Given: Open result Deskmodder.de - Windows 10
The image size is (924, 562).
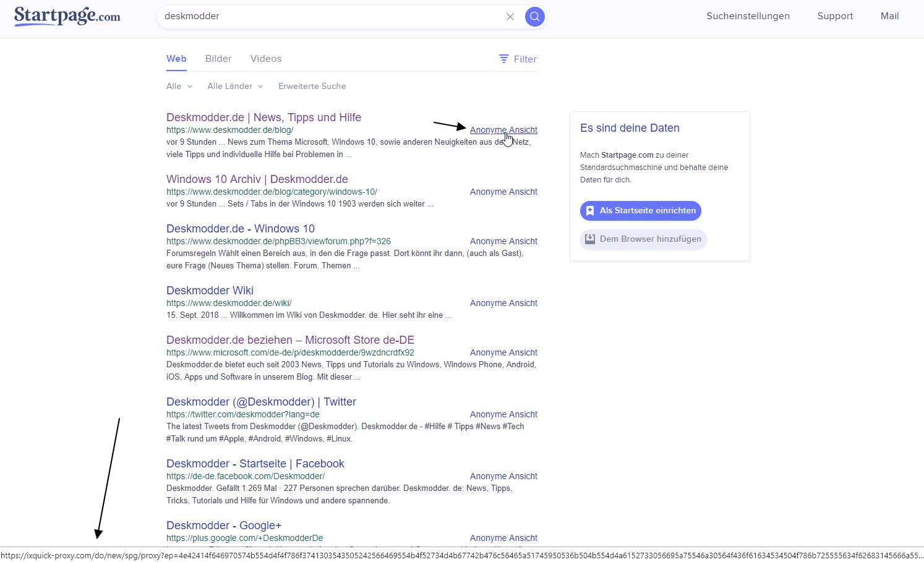Looking at the screenshot, I should 241,229.
